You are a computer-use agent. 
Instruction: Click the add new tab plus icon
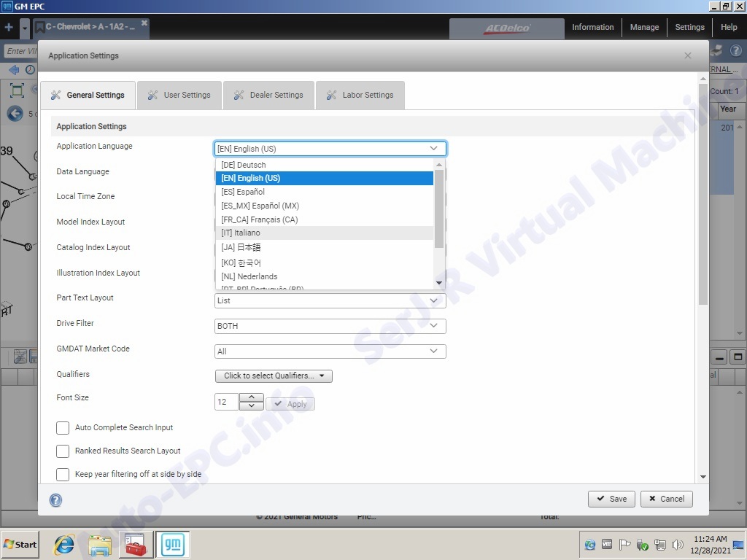9,27
